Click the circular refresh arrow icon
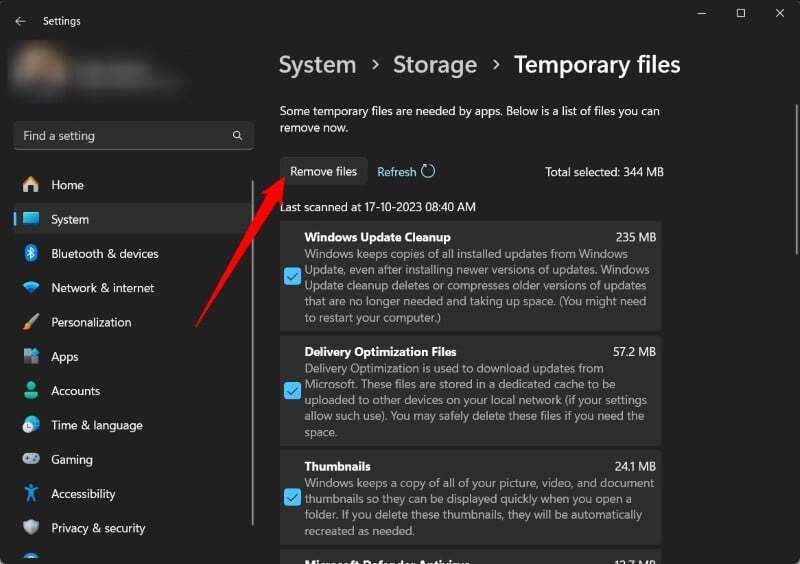The width and height of the screenshot is (800, 564). tap(428, 171)
